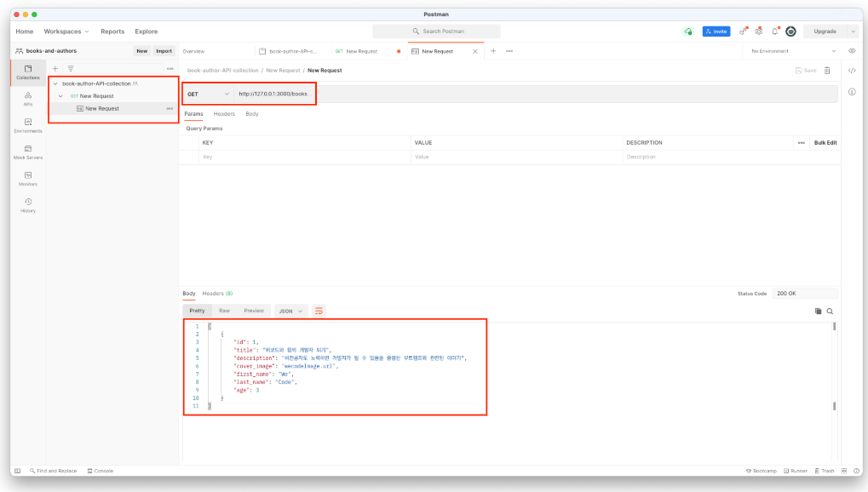
Task: Open Find and Replace in status bar
Action: pos(53,471)
